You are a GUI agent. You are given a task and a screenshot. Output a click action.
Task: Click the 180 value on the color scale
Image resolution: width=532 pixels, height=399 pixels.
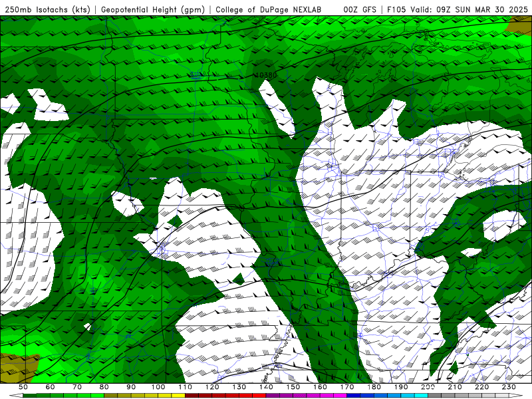[374, 387]
